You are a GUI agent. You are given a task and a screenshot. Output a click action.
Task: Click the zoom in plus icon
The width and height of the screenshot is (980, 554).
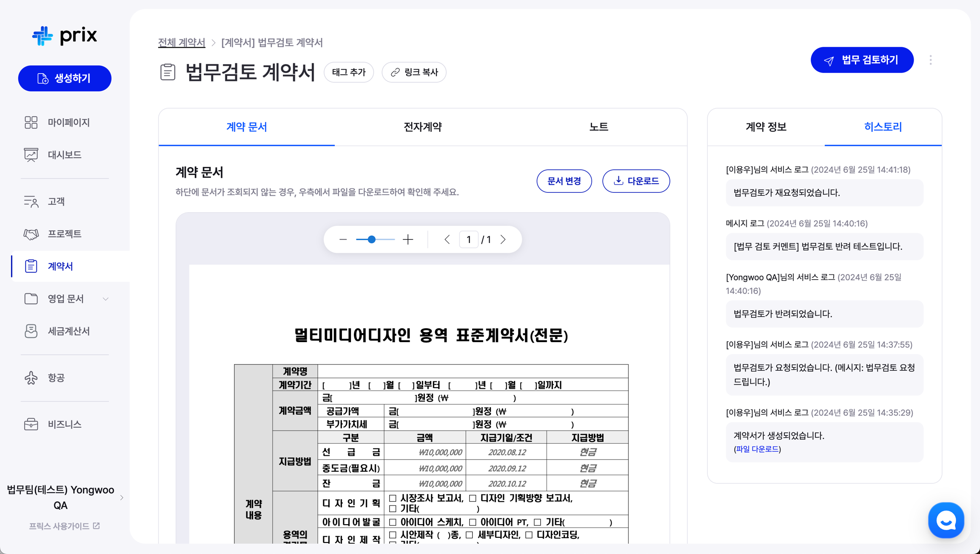408,240
